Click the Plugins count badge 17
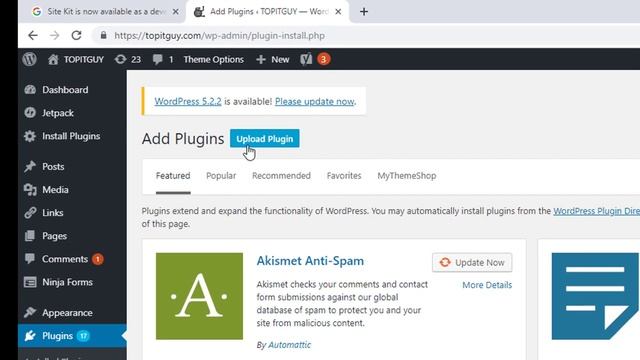This screenshot has height=360, width=640. 83,336
